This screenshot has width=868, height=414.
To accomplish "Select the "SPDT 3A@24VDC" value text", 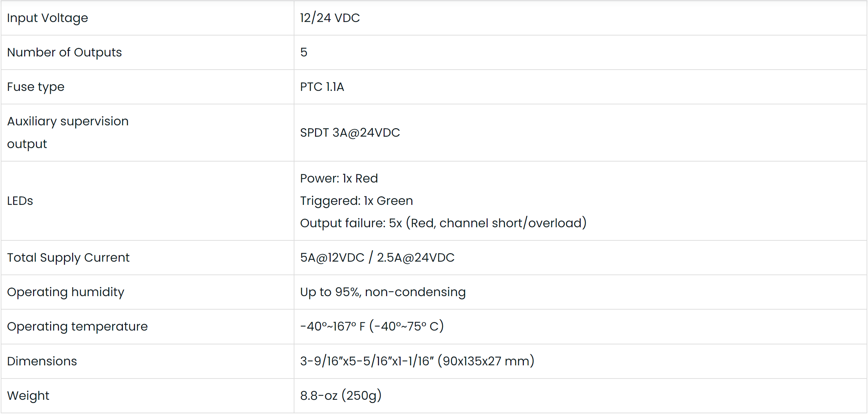I will (x=350, y=132).
